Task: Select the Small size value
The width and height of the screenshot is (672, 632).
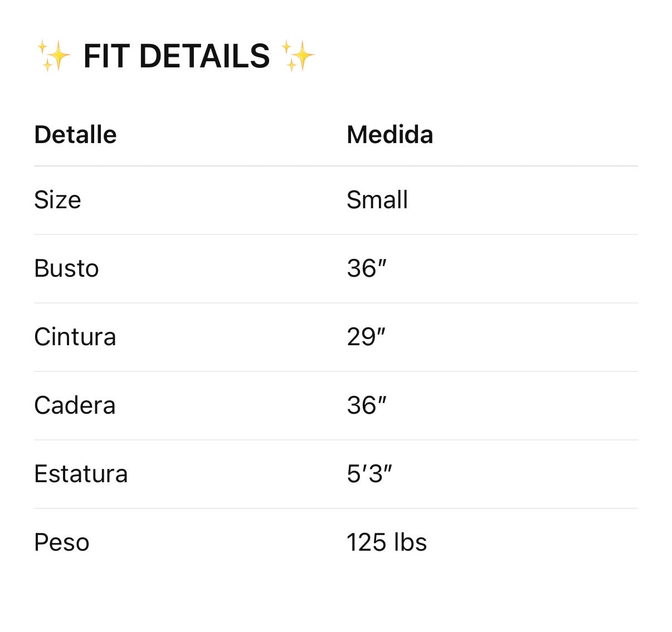Action: click(377, 200)
